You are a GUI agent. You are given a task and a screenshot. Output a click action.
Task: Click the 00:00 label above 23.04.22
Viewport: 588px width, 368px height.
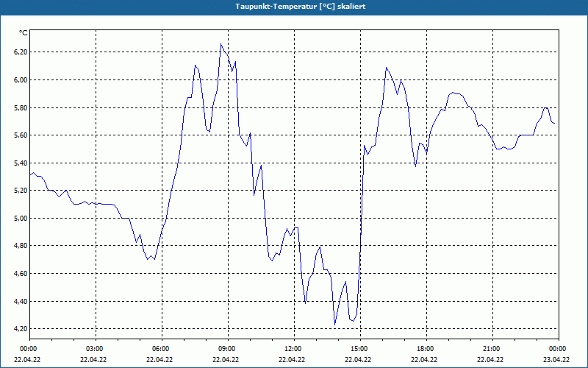[559, 349]
